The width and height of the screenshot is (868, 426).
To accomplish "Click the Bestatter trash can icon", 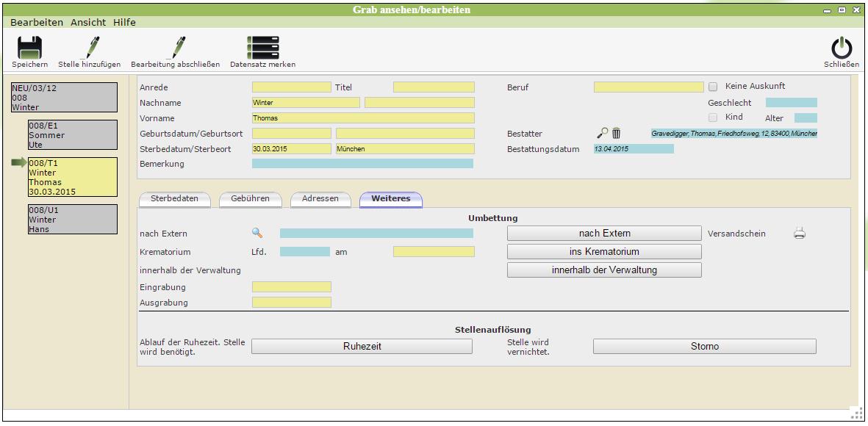I will (617, 133).
